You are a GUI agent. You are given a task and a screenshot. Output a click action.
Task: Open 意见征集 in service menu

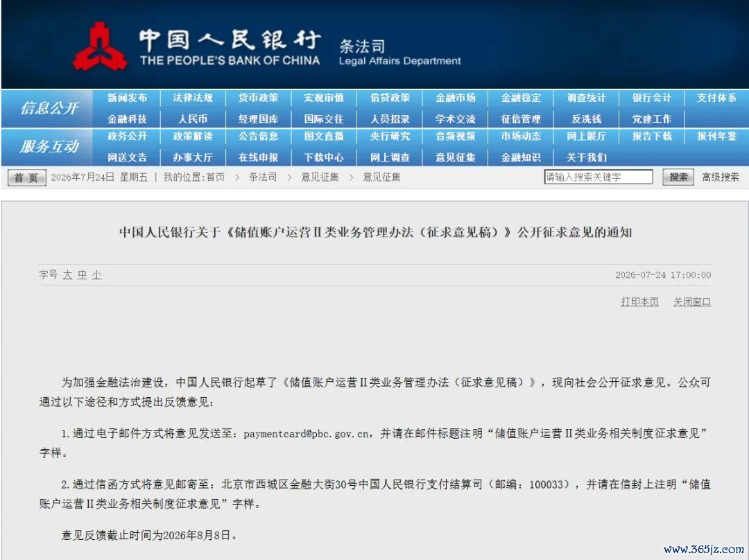point(455,157)
